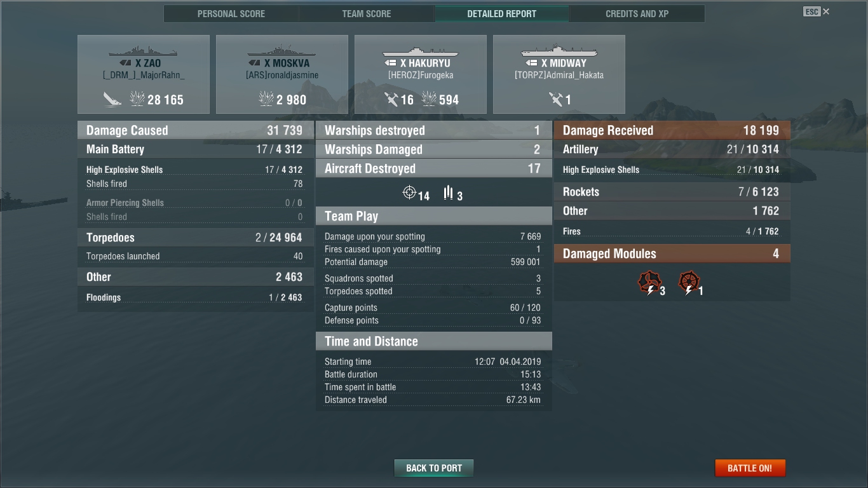This screenshot has height=488, width=868.
Task: Select the X Zao ship card
Action: [144, 74]
